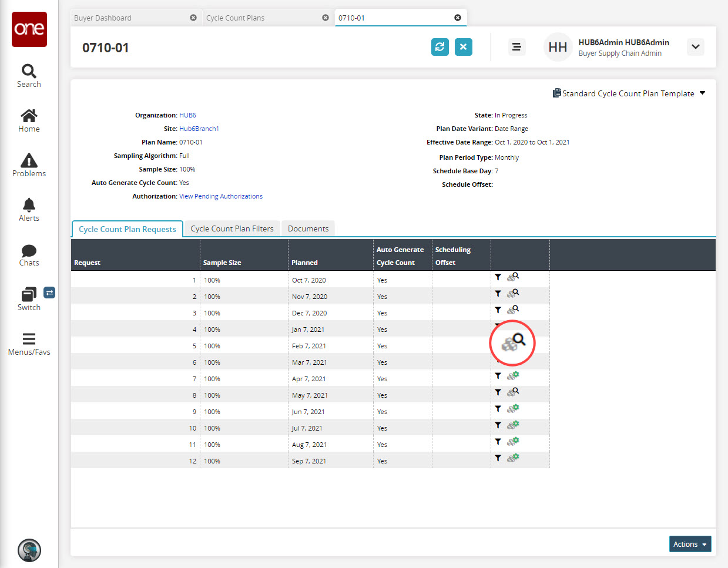This screenshot has width=728, height=568.
Task: View cycle counts for Nov 7, 2020 request
Action: pos(513,293)
